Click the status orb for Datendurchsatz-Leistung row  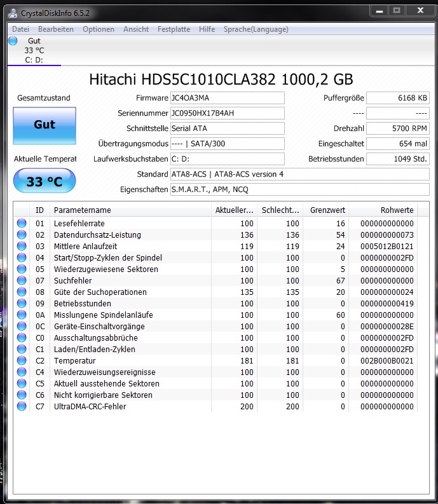coord(22,235)
